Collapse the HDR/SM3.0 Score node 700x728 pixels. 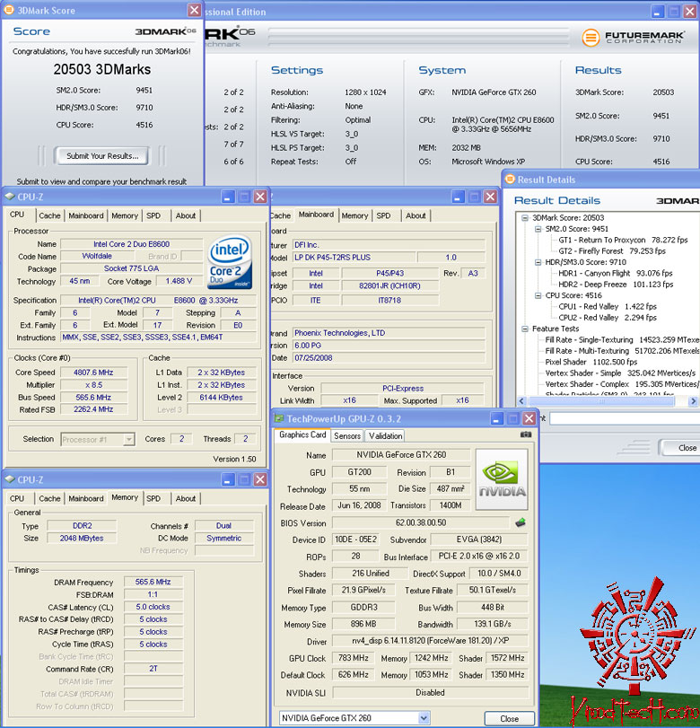tap(538, 262)
